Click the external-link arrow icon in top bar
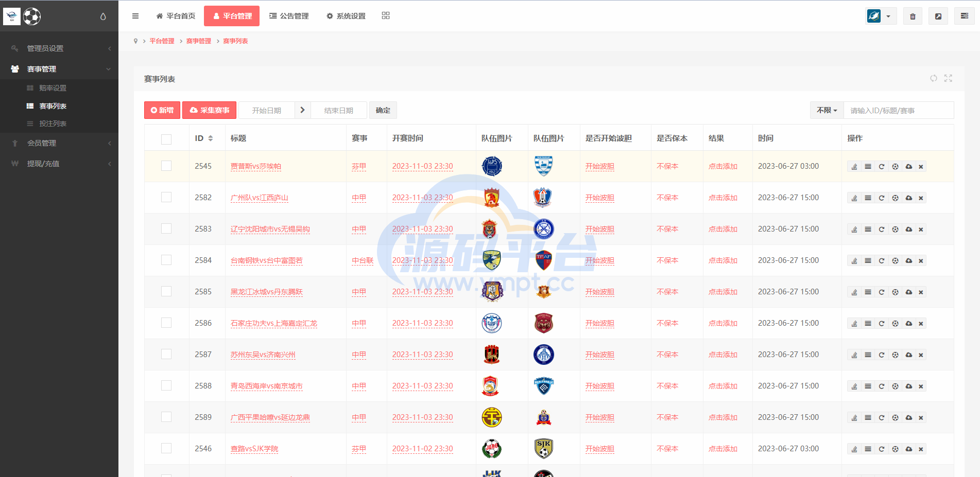This screenshot has width=980, height=477. tap(938, 16)
